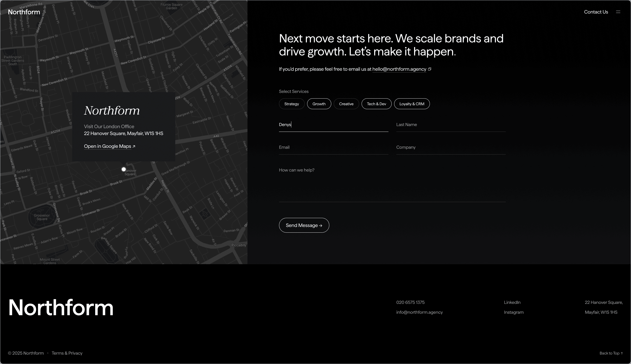Open Terms & Privacy link

pos(67,353)
